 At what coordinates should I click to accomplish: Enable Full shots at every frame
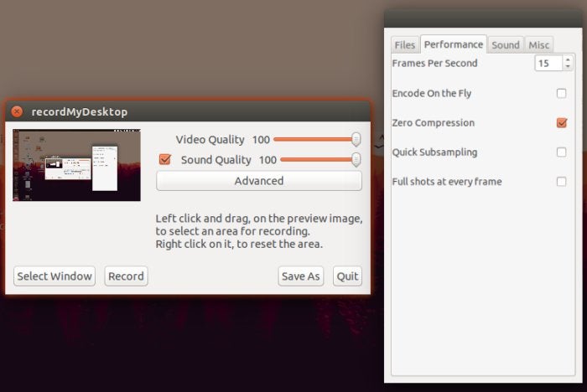[561, 182]
